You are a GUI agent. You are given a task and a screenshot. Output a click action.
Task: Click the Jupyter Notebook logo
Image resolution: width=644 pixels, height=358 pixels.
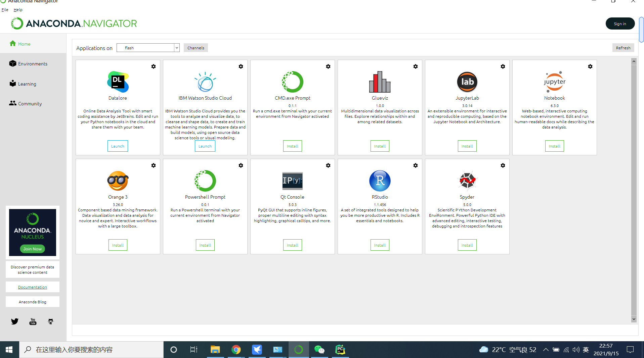tap(555, 82)
